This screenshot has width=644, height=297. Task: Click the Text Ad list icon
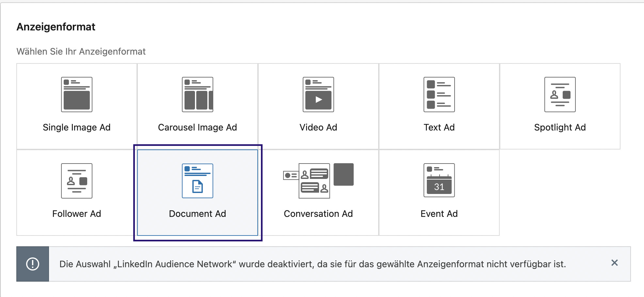click(439, 95)
